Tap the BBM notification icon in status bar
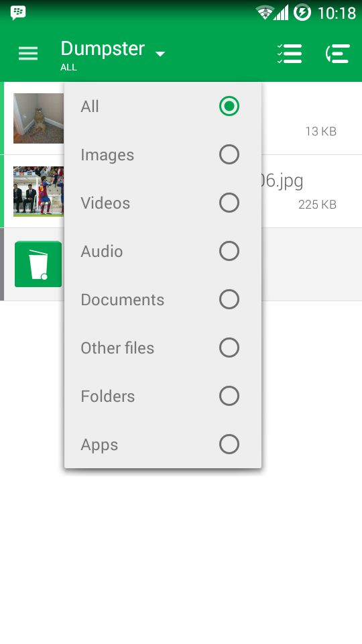 coord(18,13)
